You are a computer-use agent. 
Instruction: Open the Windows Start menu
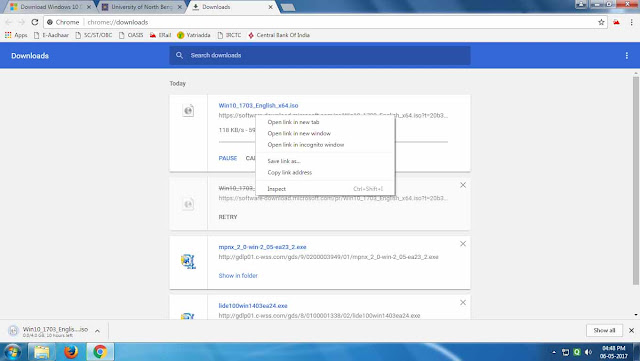12,352
